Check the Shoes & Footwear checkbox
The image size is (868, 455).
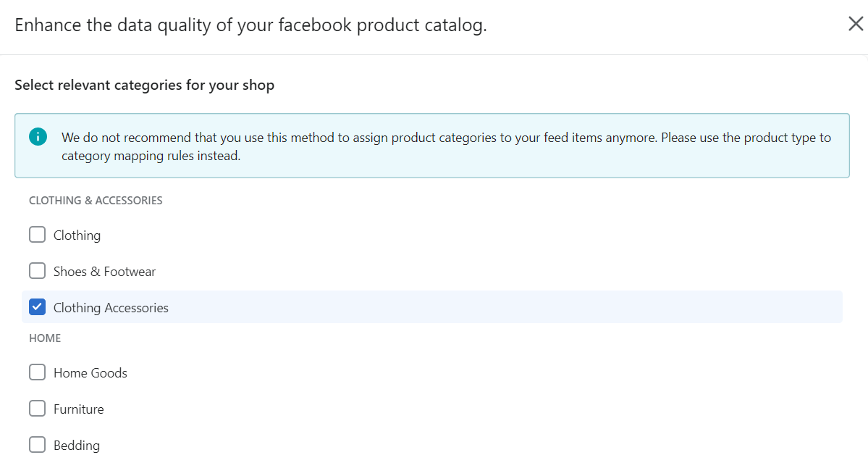tap(37, 271)
